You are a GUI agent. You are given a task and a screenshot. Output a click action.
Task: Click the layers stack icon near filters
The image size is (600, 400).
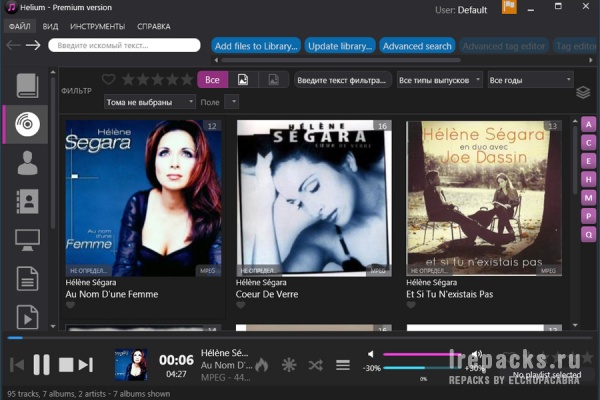(x=583, y=92)
